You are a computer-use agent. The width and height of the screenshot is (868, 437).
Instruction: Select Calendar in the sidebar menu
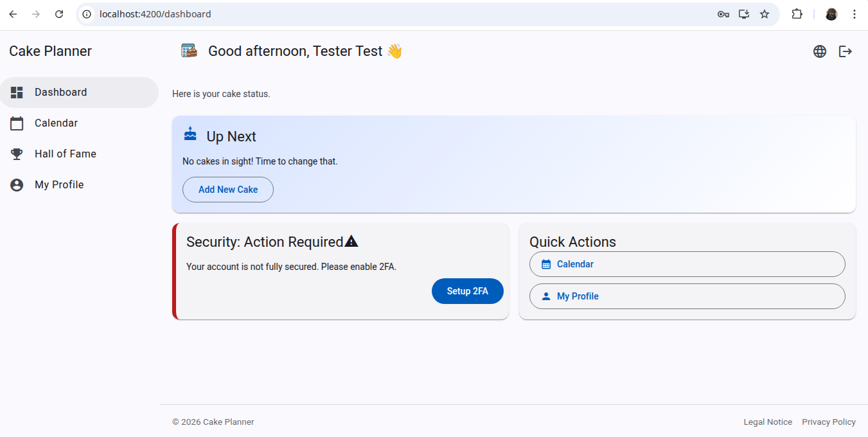tap(56, 123)
